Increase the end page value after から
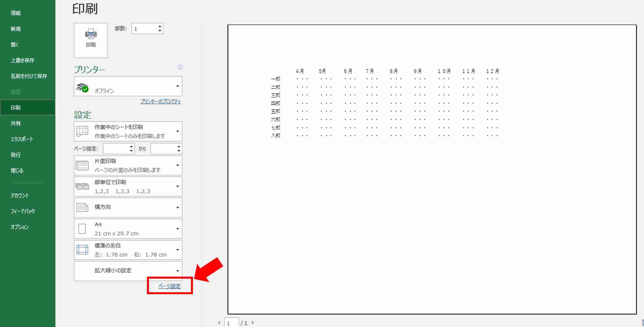This screenshot has height=327, width=644. coord(179,146)
